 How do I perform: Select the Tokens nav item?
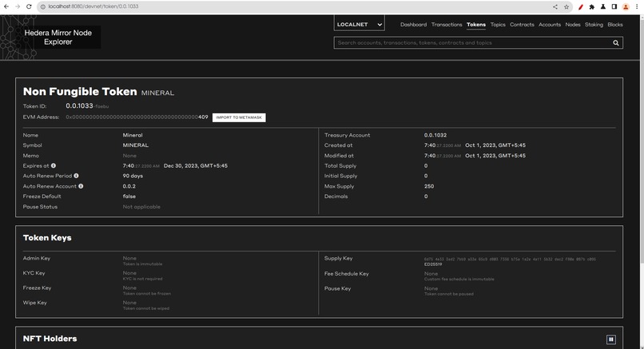[x=476, y=25]
